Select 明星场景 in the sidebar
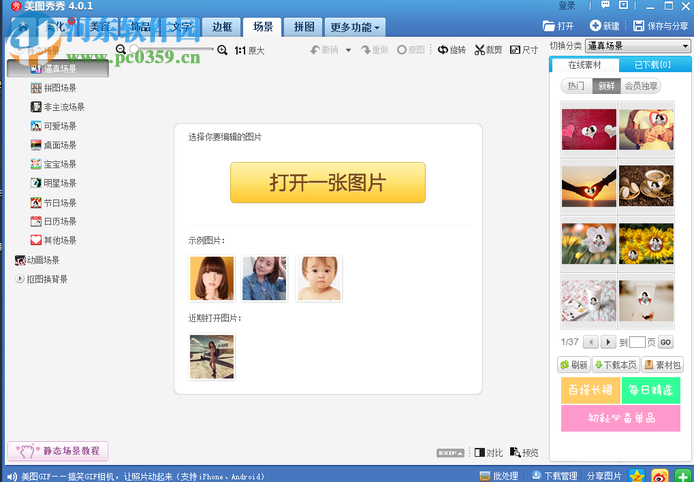 tap(54, 183)
